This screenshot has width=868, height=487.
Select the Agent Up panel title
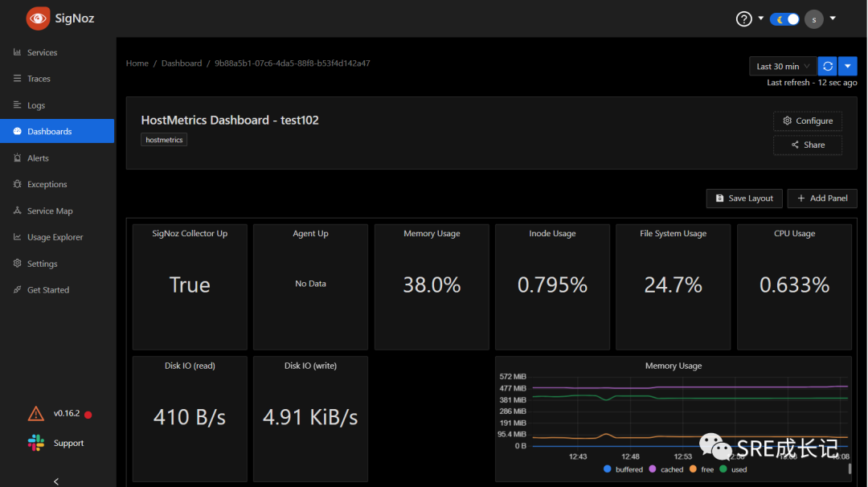tap(310, 234)
